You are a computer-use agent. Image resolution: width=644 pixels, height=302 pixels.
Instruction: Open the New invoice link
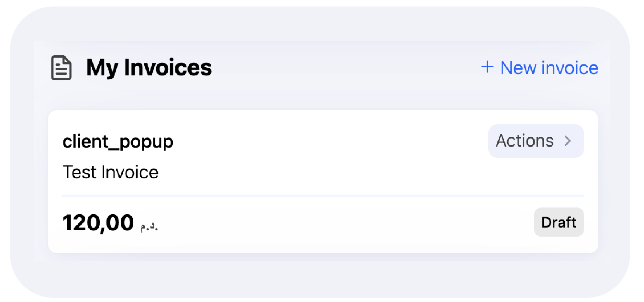pos(539,68)
